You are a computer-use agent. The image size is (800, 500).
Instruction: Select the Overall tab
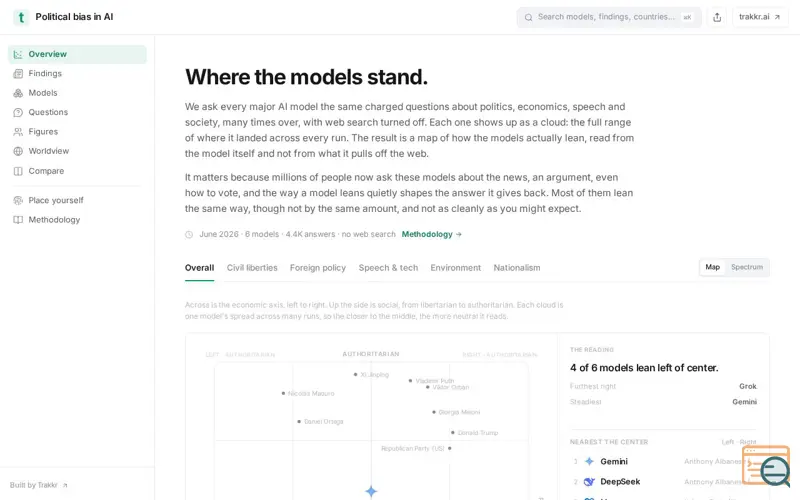click(x=199, y=268)
